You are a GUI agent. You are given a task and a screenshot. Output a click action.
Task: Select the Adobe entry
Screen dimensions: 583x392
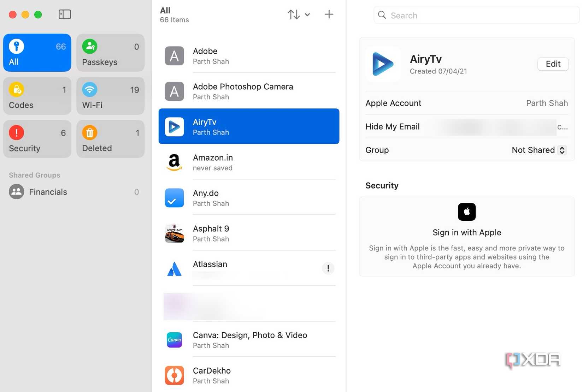click(249, 56)
